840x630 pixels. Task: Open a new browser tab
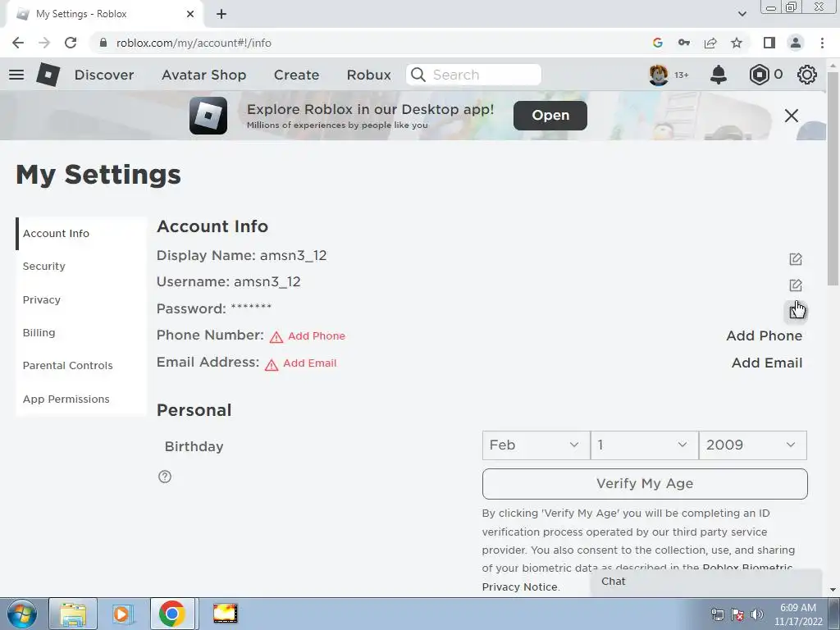(x=221, y=14)
